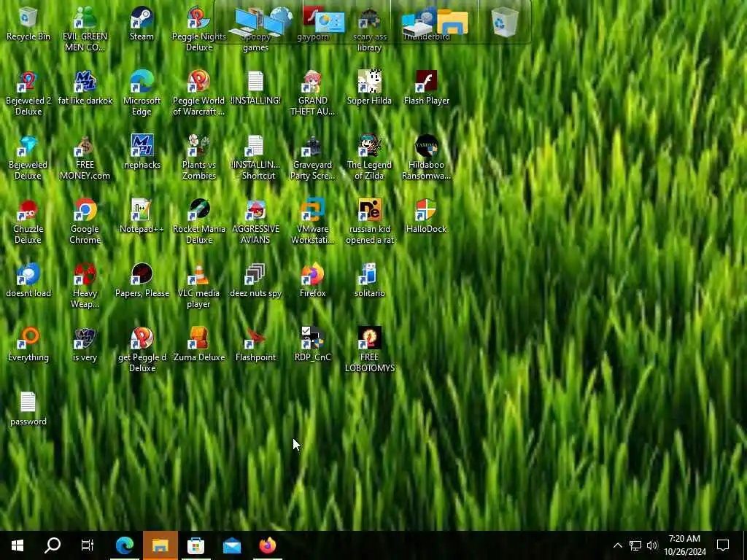Show hidden system tray icons
Screen dimensions: 747x560
point(617,545)
